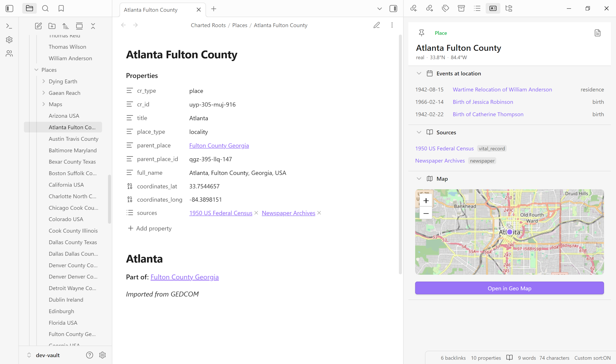Expand the Dying Earth folder

(x=44, y=81)
